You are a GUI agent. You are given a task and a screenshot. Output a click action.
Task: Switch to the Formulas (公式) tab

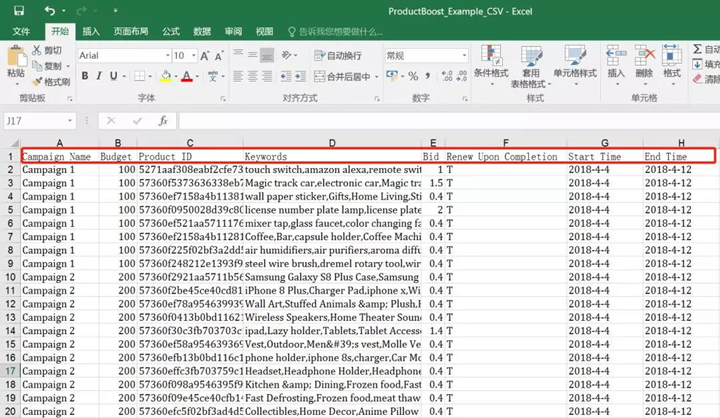pos(171,31)
